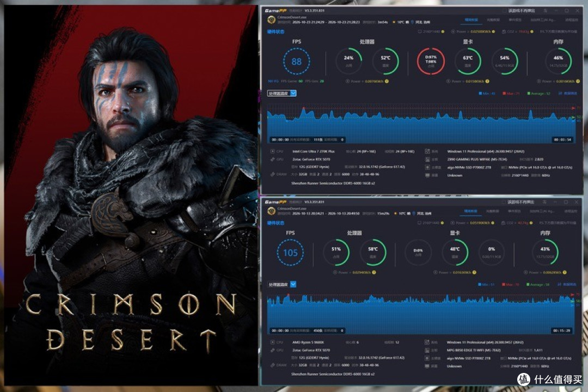Click the CrimsonDesert.exe game icon in the upper window
This screenshot has height=392, width=588.
[x=271, y=20]
